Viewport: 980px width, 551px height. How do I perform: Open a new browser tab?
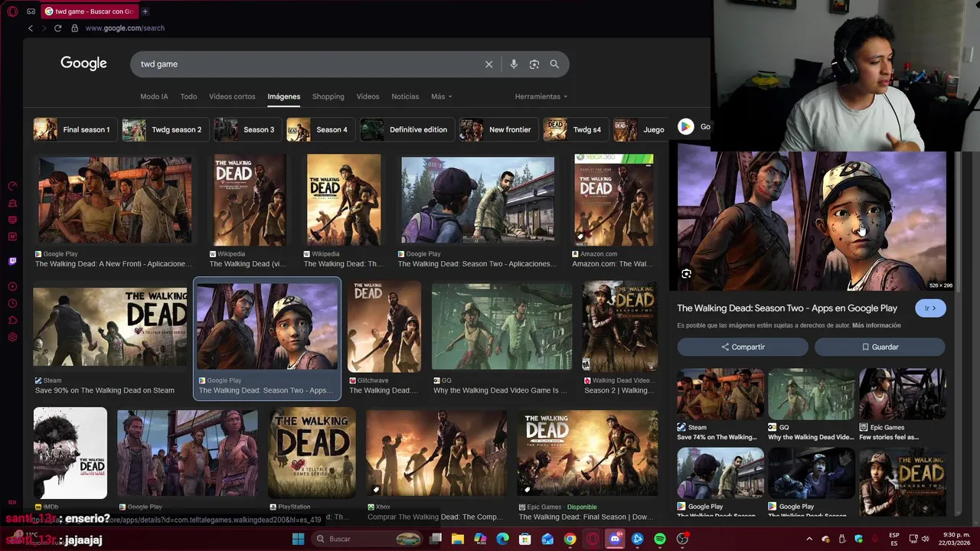[x=145, y=11]
